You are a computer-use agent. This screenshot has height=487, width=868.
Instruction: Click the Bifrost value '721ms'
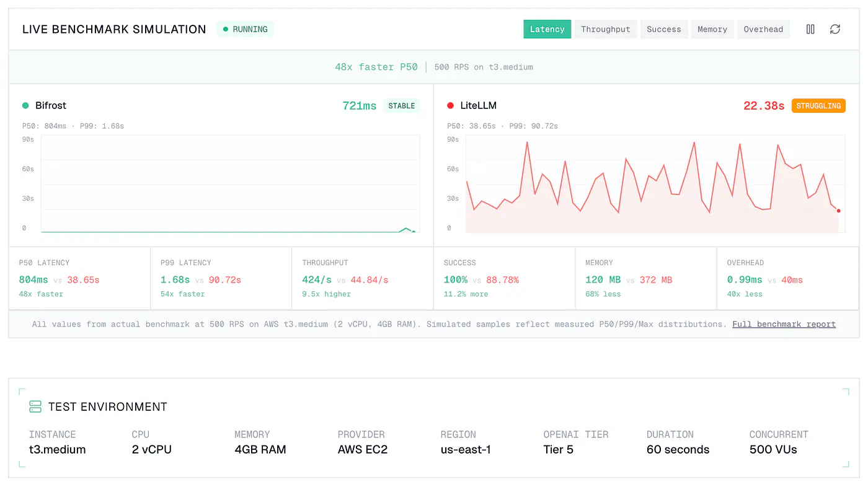click(360, 106)
